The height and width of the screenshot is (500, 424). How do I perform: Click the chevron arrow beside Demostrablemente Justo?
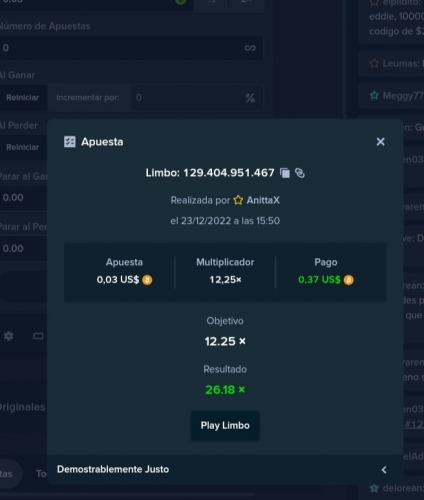(384, 470)
